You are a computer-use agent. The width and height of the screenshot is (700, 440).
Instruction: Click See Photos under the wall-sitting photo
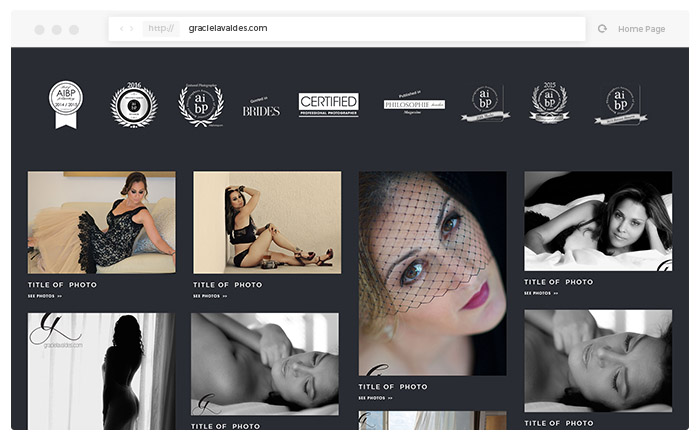point(210,296)
